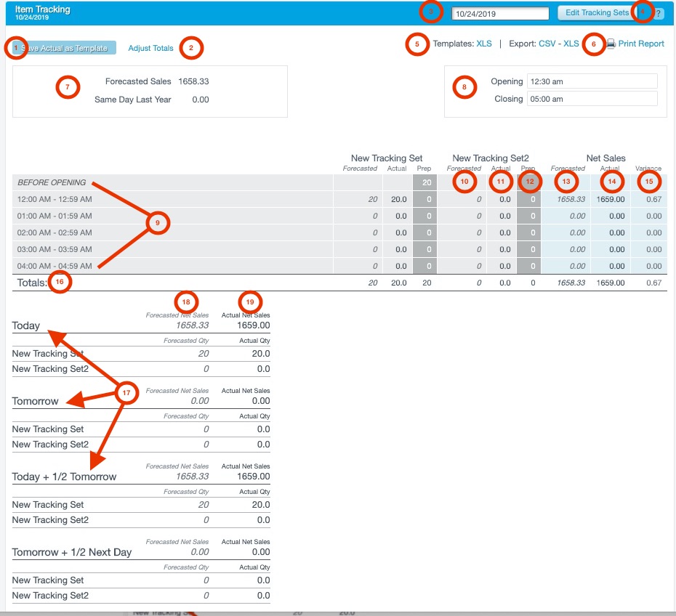Select the 01:00 AM - 01:59 AM row label
Screen dimensions: 676x616
click(x=55, y=216)
